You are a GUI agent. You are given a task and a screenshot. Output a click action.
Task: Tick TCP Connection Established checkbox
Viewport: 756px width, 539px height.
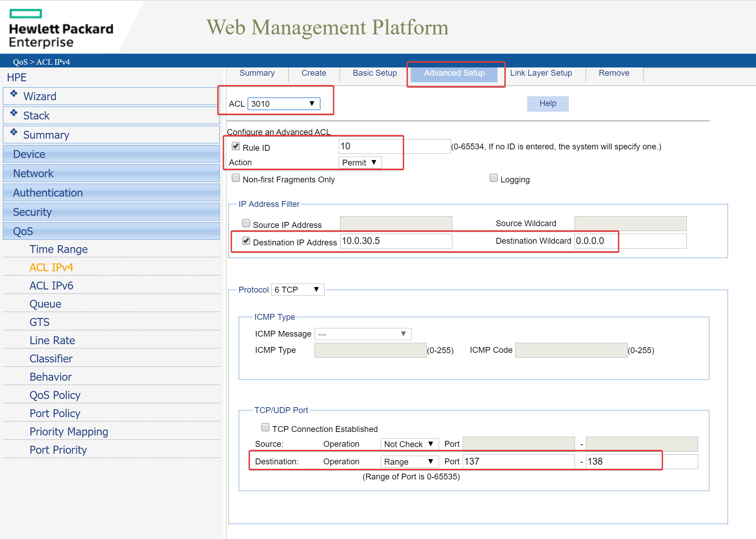pyautogui.click(x=265, y=427)
